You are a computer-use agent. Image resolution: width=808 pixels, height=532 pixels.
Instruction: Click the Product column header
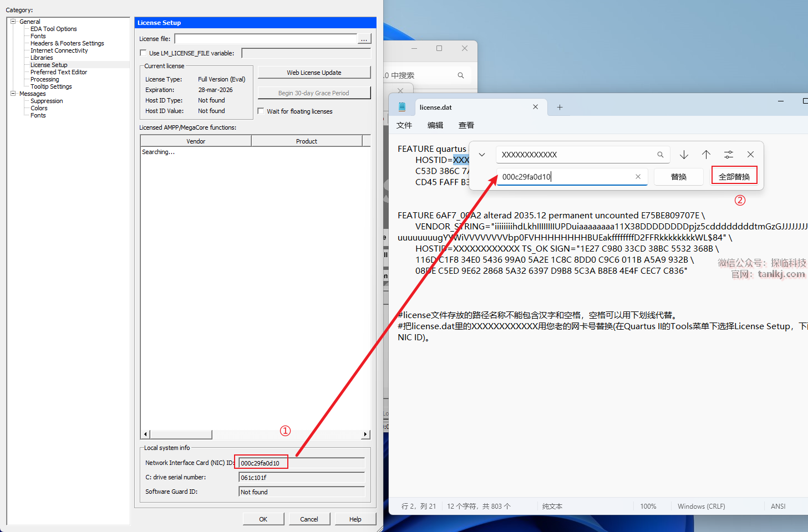click(x=307, y=141)
